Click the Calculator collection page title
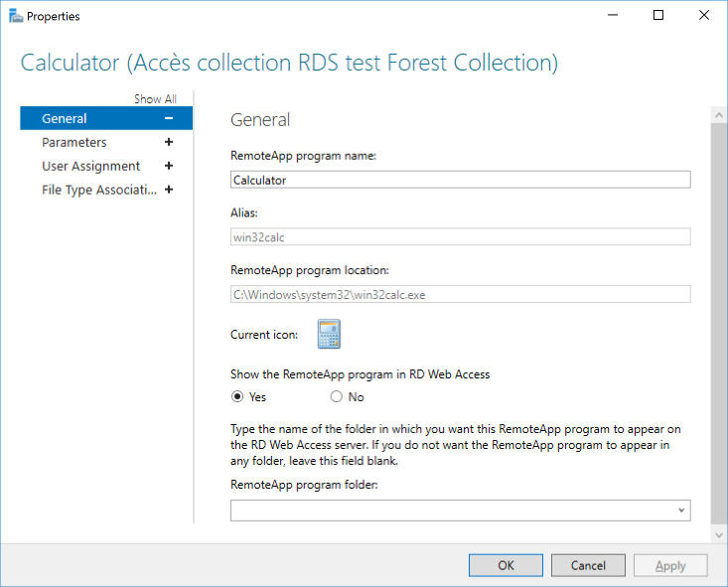 coord(289,63)
